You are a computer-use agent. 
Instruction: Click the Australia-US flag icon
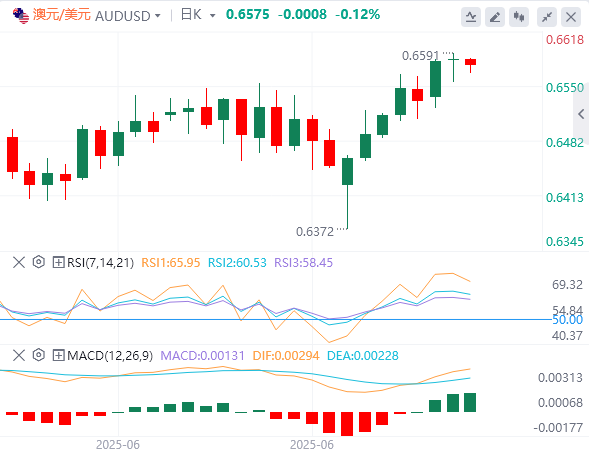(x=21, y=16)
